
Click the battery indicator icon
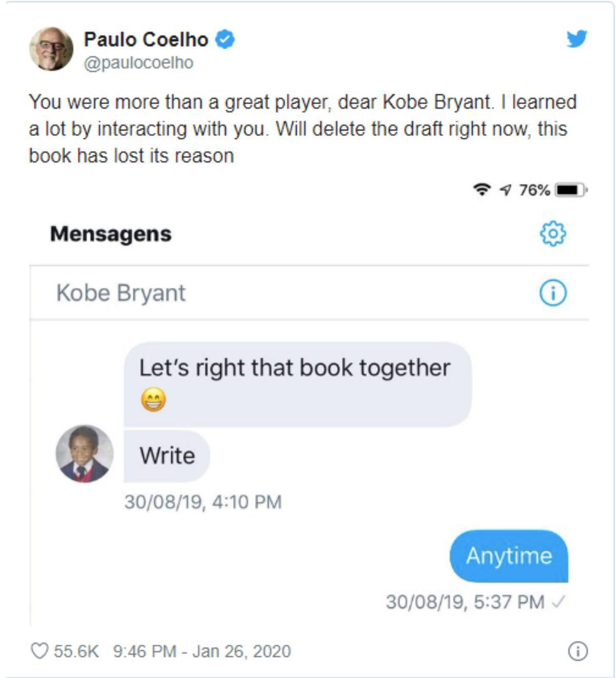(571, 190)
